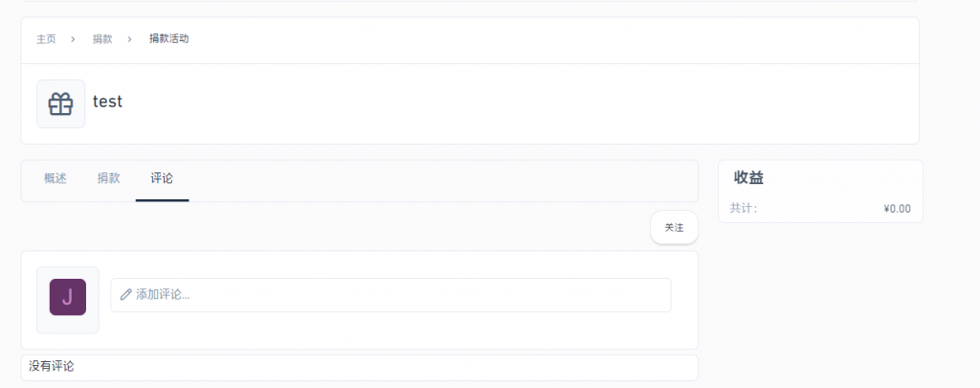980x388 pixels.
Task: Open the 捐款 breadcrumb link
Action: tap(102, 38)
